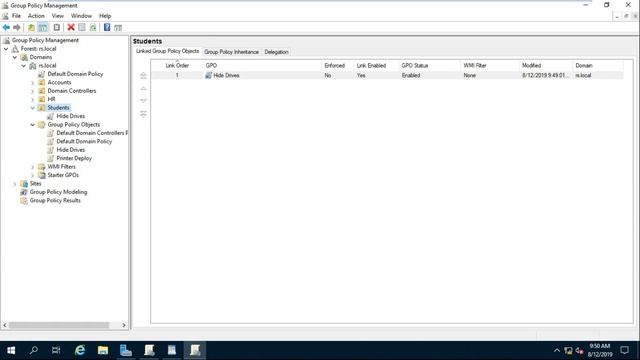
Task: Expand the Accounts OU
Action: coord(33,82)
